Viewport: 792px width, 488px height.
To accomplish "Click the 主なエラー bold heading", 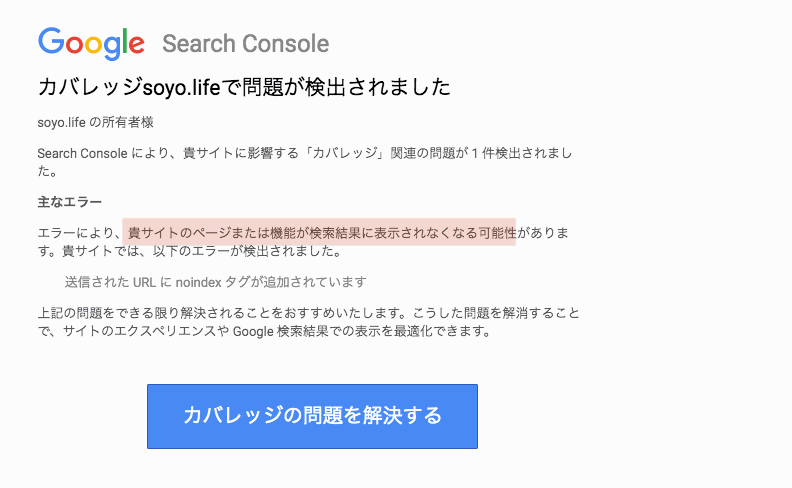I will [70, 202].
